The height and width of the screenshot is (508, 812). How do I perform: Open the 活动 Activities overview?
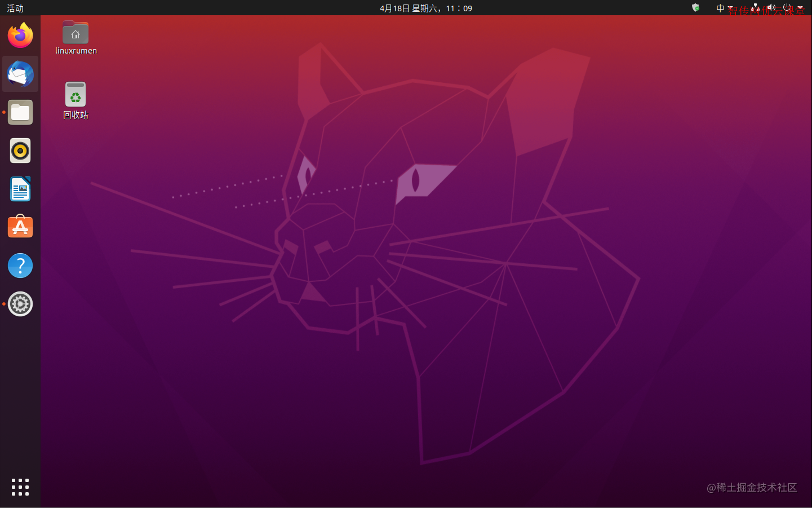15,8
